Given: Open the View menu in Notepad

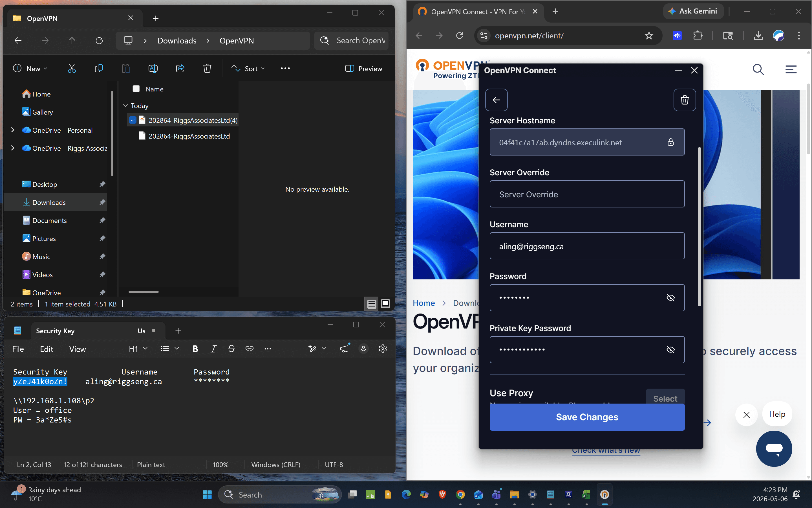Looking at the screenshot, I should tap(78, 349).
